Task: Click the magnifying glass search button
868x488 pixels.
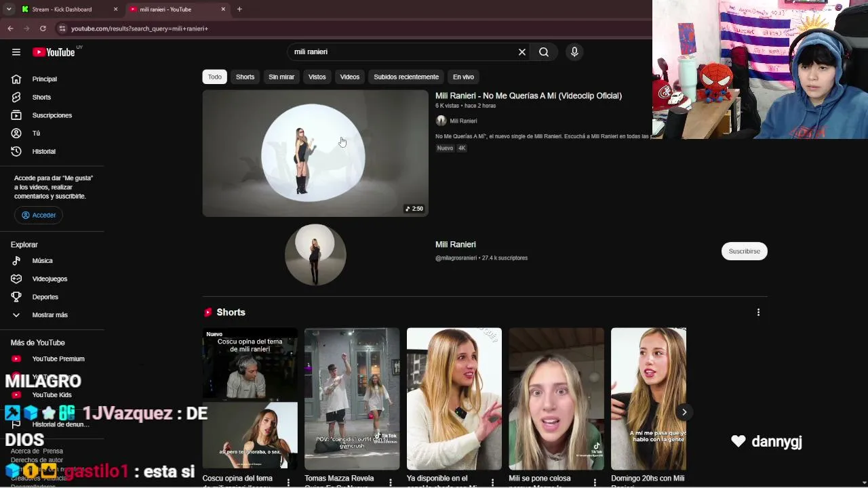Action: pyautogui.click(x=544, y=52)
